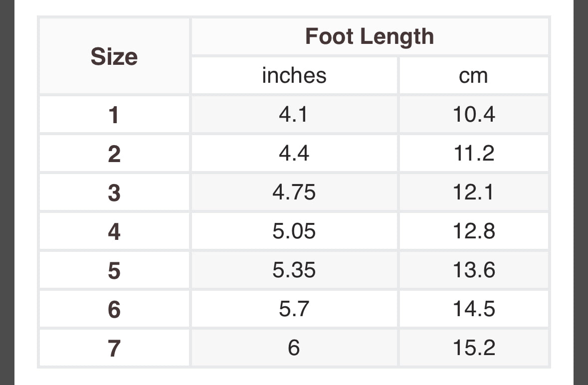
Task: Click the 4.4 inches value
Action: point(294,153)
